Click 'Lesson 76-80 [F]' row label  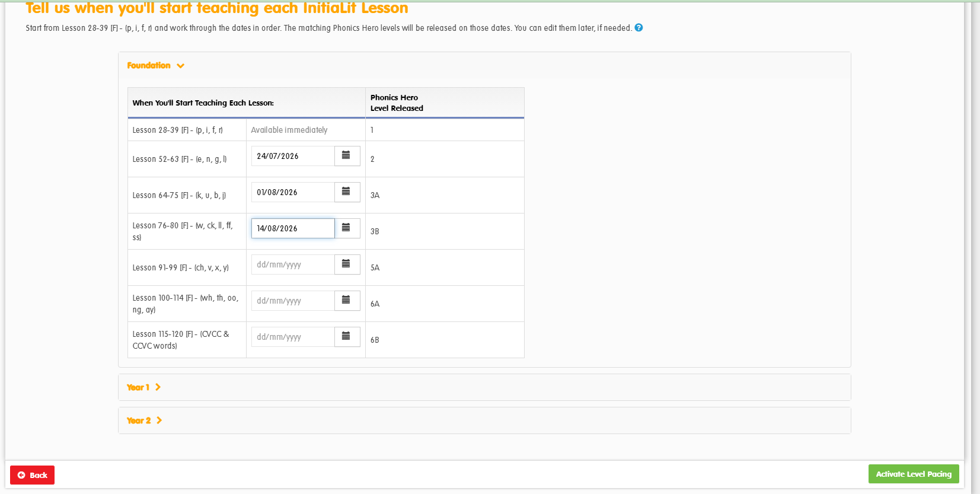coord(183,231)
